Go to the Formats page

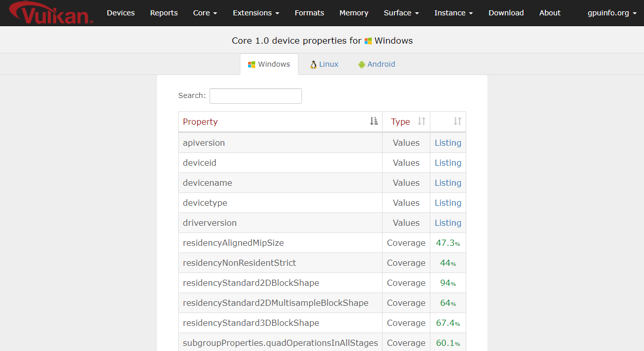[309, 13]
